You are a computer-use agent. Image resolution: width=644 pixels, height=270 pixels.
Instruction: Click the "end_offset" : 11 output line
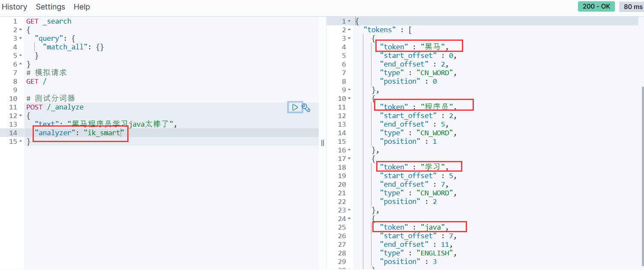click(416, 245)
